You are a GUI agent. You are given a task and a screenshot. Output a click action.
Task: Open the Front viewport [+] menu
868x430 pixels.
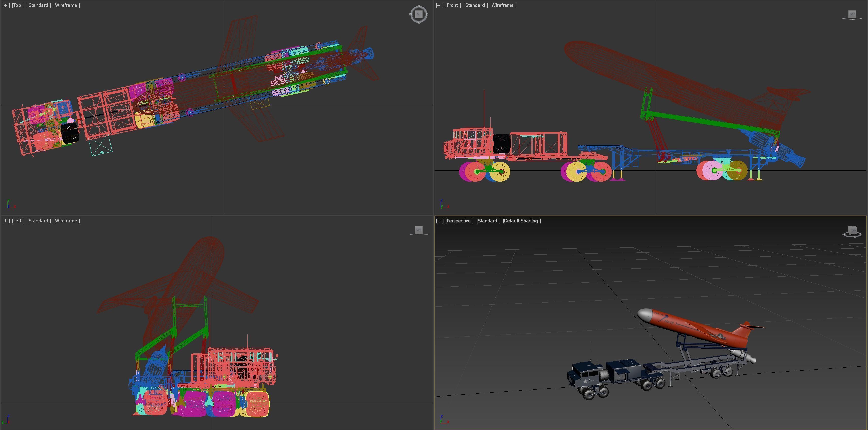(x=439, y=5)
